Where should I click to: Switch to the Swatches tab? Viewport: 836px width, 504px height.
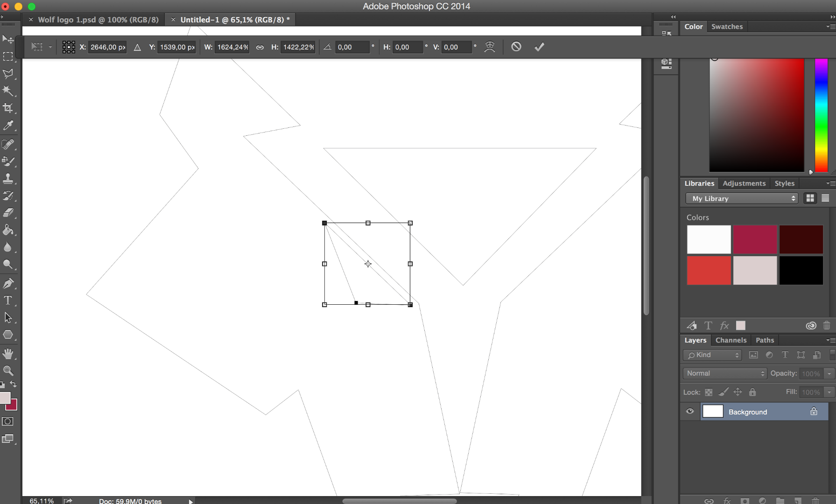coord(727,27)
